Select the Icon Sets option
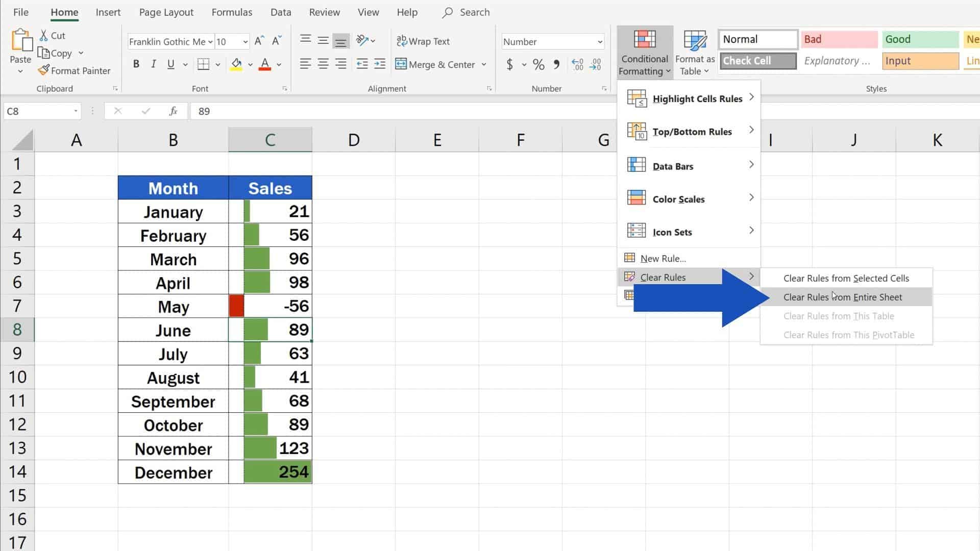 pyautogui.click(x=672, y=232)
